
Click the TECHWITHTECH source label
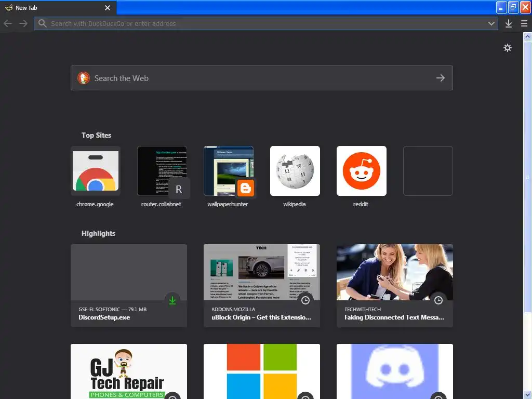pos(363,310)
